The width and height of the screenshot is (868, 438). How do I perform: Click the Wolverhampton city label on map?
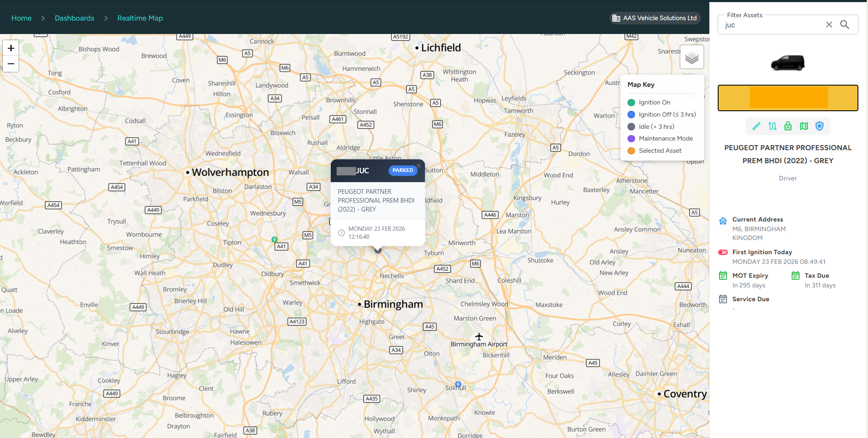click(230, 172)
